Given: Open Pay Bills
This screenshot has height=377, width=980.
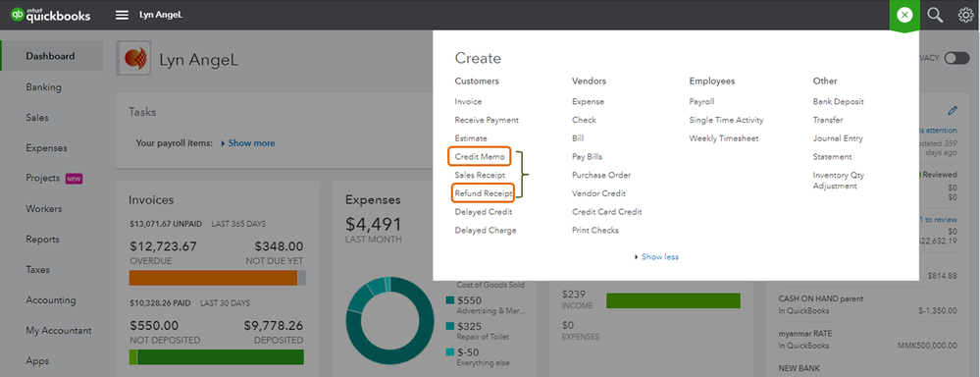Looking at the screenshot, I should [588, 157].
